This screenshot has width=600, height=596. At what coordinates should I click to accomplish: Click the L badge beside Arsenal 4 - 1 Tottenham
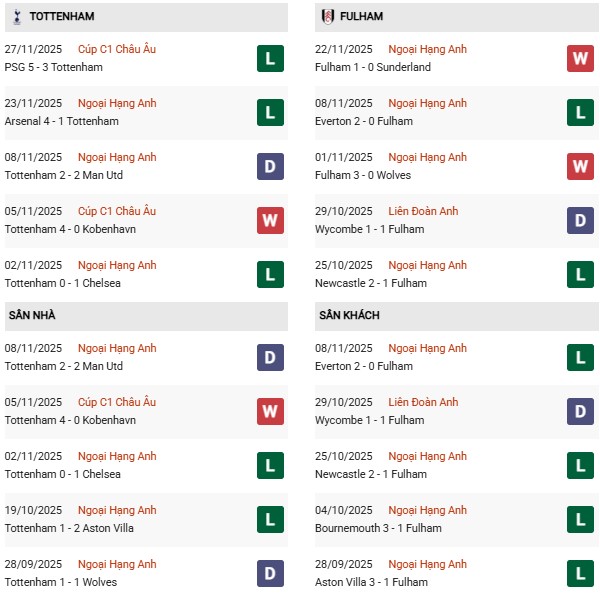coord(270,112)
